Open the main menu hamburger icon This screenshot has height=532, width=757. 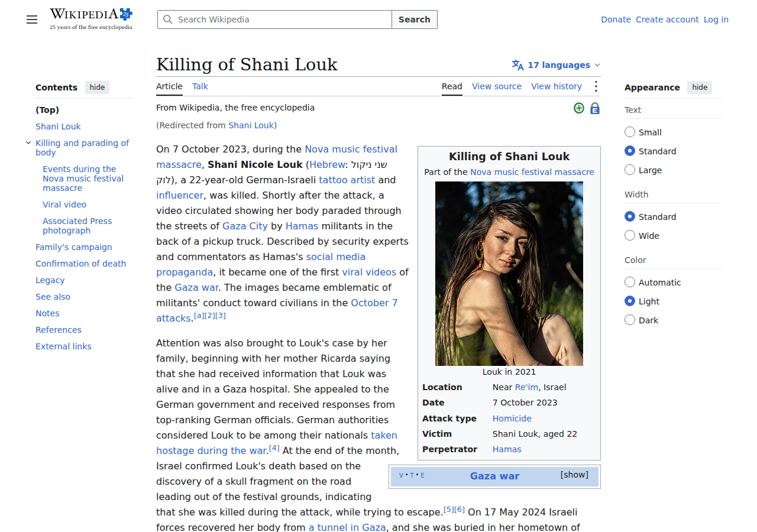tap(32, 20)
